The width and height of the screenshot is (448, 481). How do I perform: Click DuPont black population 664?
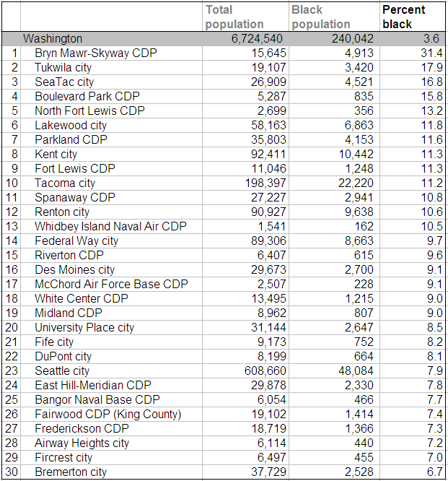coord(364,356)
